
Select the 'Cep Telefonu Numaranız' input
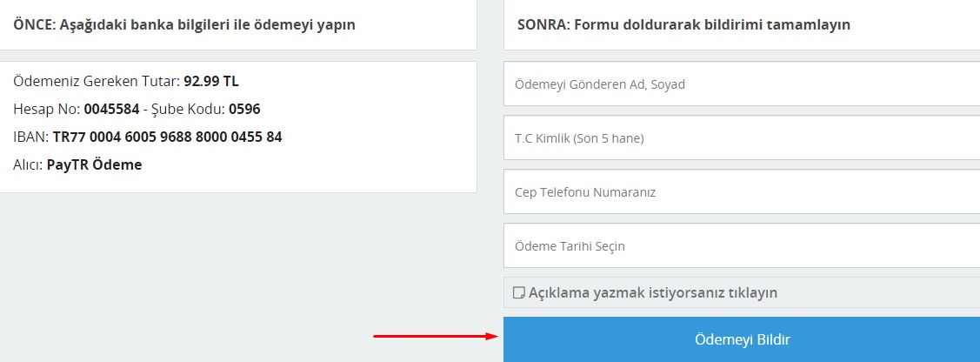coord(742,192)
